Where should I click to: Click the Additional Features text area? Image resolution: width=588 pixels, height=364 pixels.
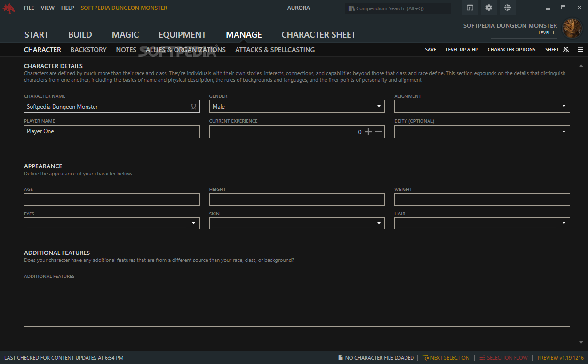[297, 303]
